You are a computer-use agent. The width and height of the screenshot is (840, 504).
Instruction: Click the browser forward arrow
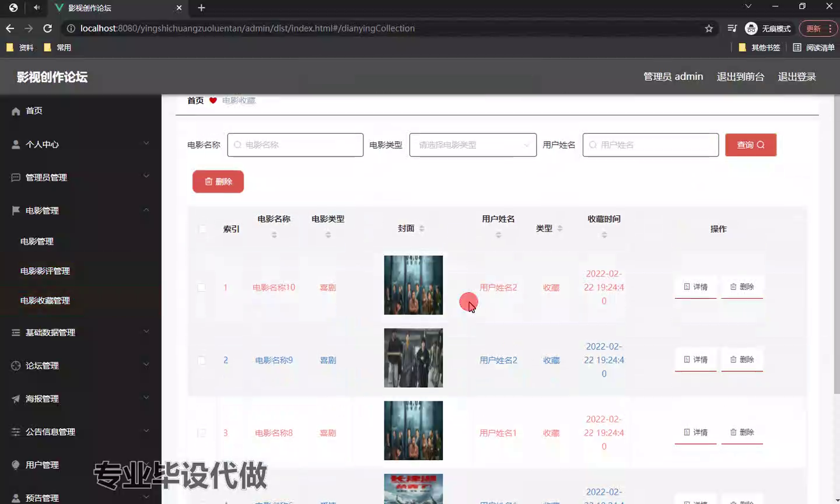coord(29,28)
